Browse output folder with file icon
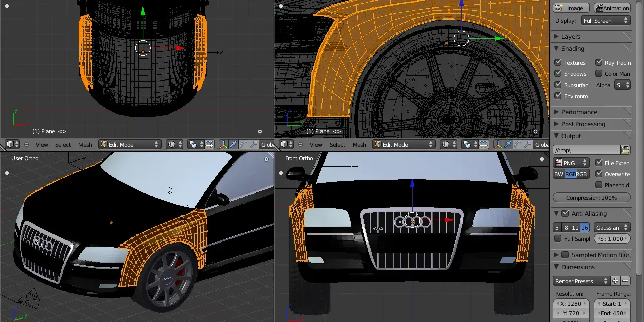This screenshot has height=322, width=644. (x=625, y=150)
